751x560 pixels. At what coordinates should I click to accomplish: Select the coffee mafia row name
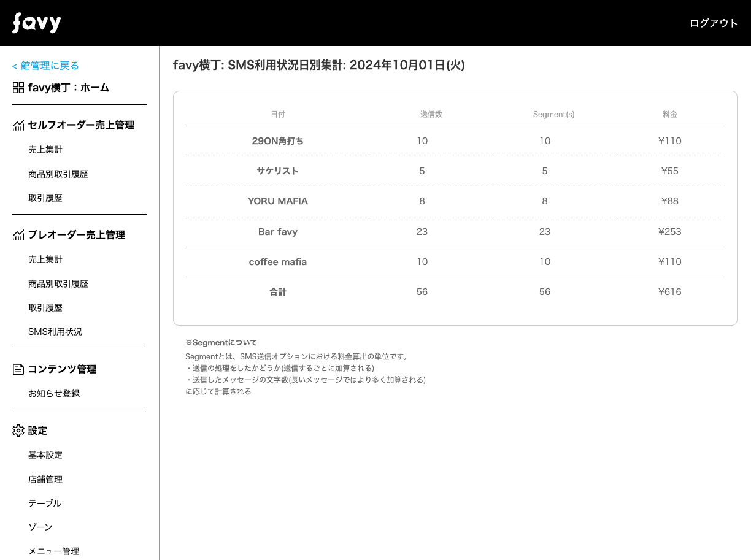(x=278, y=262)
